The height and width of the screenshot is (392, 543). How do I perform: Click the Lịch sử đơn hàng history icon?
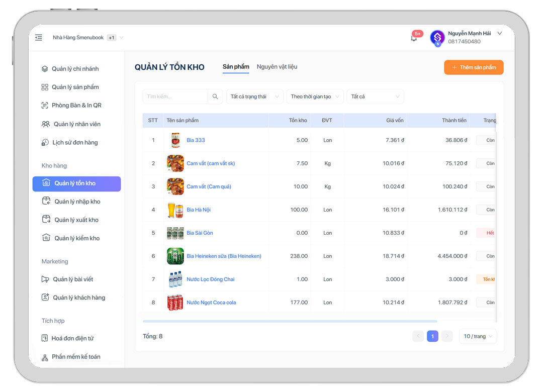45,142
